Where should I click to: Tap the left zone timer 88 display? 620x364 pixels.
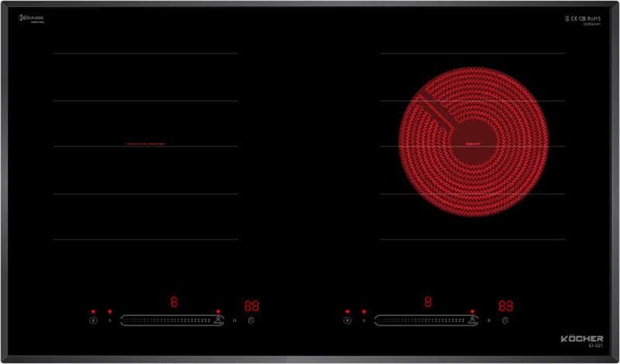pyautogui.click(x=251, y=306)
